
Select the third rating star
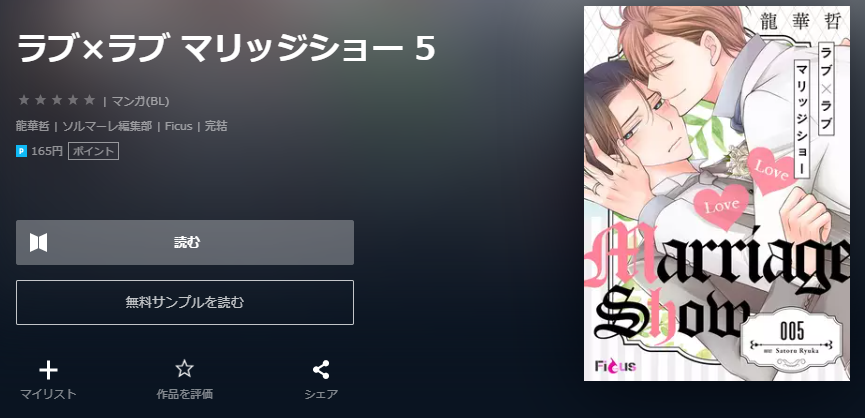pyautogui.click(x=57, y=100)
